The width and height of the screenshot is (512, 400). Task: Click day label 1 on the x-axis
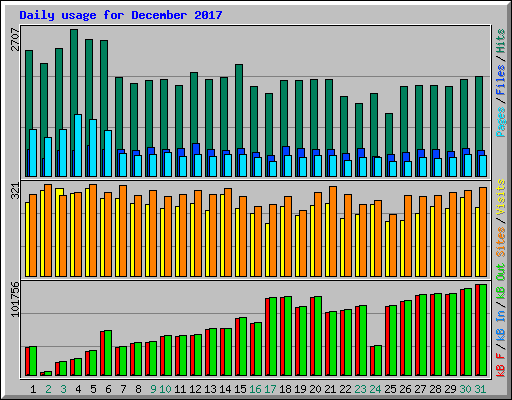click(x=33, y=389)
